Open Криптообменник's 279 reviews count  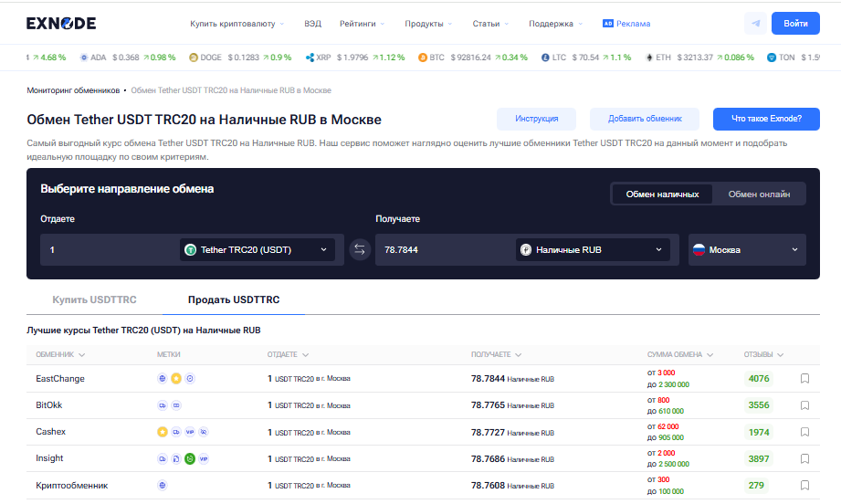point(756,485)
